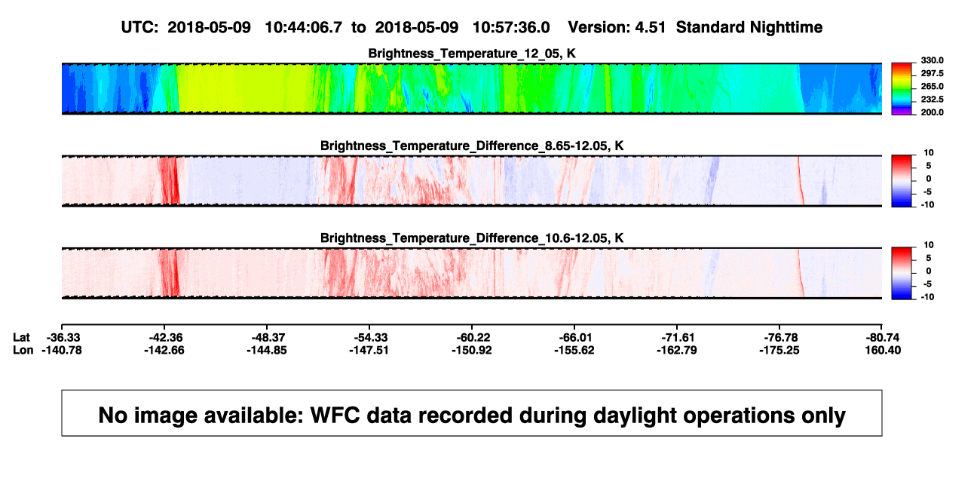Click the "No image available" WFC message box
The width and height of the screenshot is (980, 503).
pyautogui.click(x=472, y=413)
